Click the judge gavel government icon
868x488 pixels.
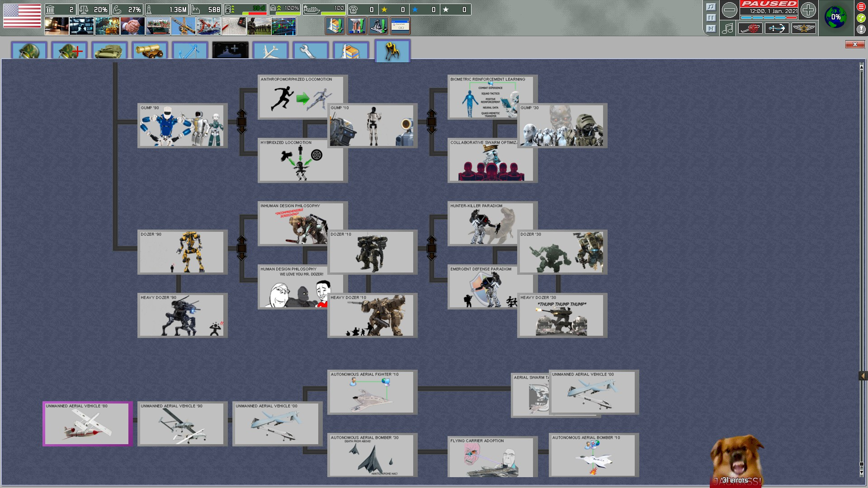pos(57,26)
